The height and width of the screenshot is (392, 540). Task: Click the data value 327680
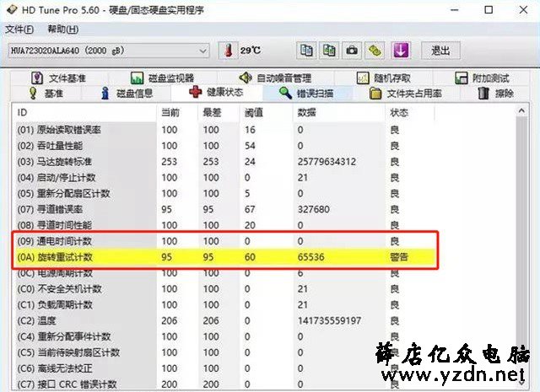pyautogui.click(x=313, y=209)
